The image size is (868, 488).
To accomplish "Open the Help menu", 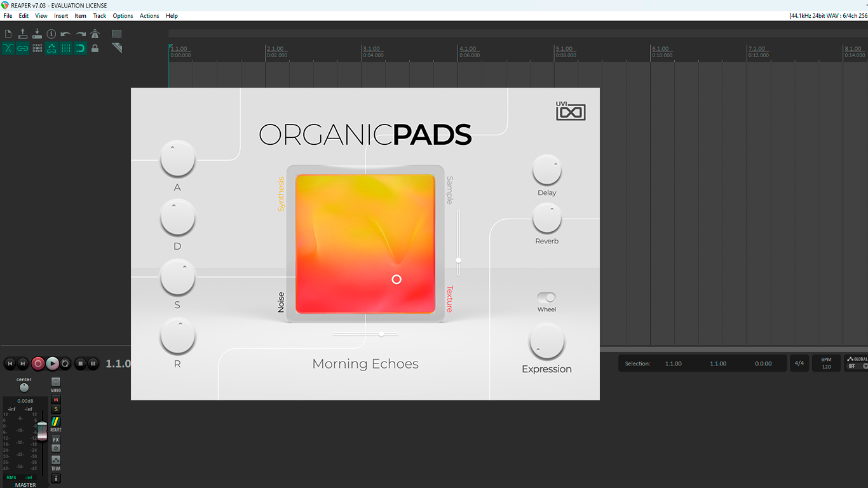I will pos(172,15).
